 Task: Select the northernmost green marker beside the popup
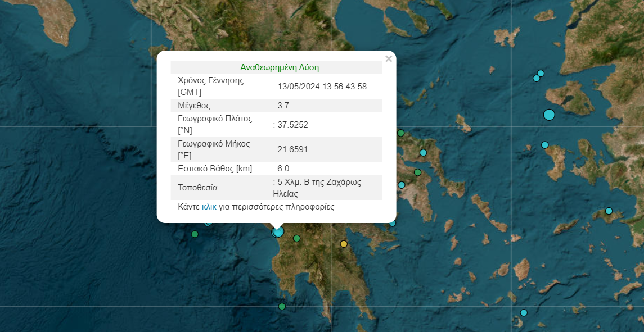pos(401,133)
